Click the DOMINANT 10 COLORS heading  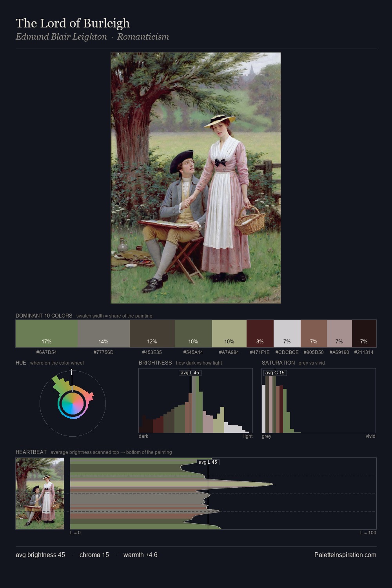[x=44, y=316]
